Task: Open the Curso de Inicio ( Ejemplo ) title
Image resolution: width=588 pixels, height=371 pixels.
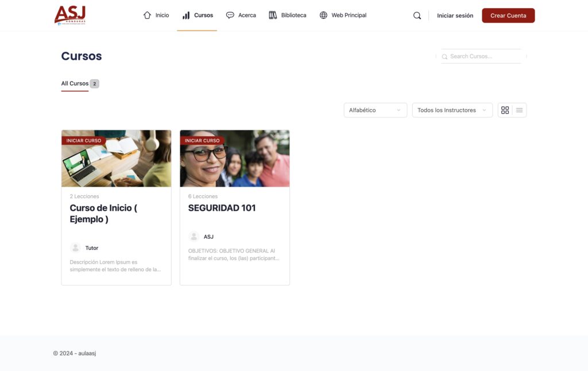Action: pyautogui.click(x=103, y=214)
